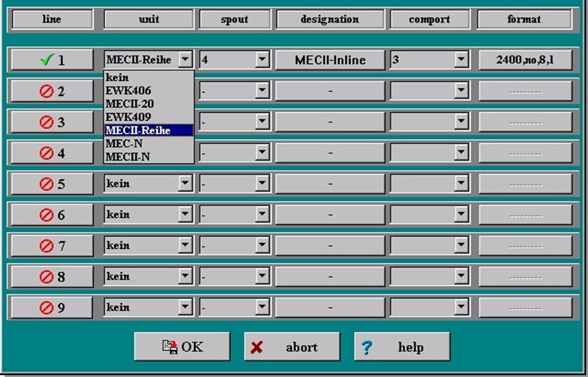Collapse the line 1 unit dropdown arrow
Image resolution: width=588 pixels, height=377 pixels.
185,59
